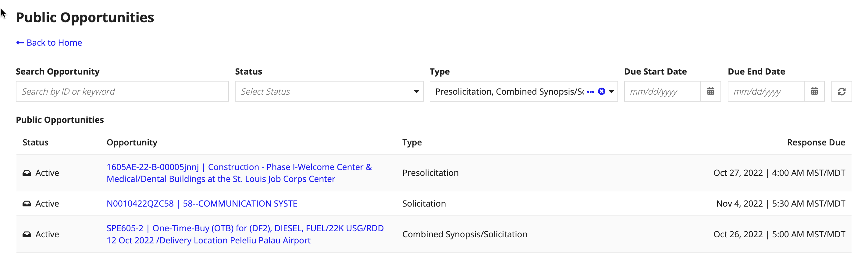Image resolution: width=868 pixels, height=258 pixels.
Task: Click the Due End Date calendar icon
Action: pyautogui.click(x=814, y=91)
